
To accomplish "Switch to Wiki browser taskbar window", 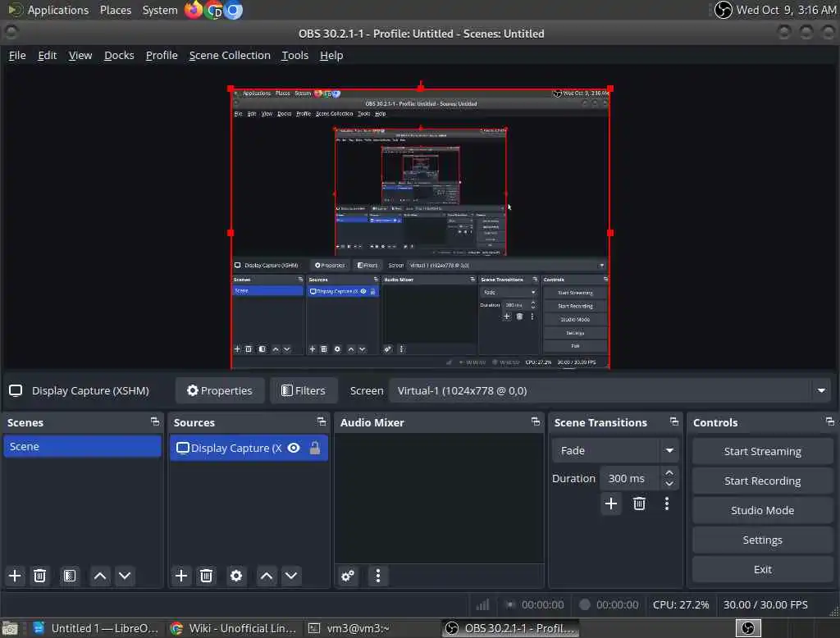I will pyautogui.click(x=234, y=628).
